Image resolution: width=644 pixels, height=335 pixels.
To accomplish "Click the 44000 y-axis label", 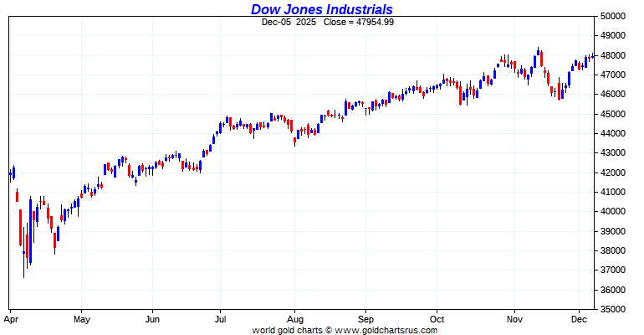I will pyautogui.click(x=613, y=134).
